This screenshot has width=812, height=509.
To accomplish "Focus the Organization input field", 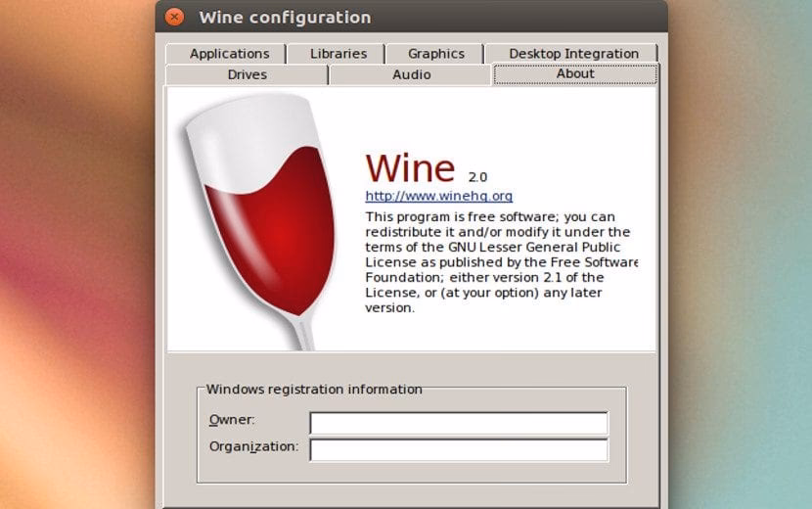I will pyautogui.click(x=459, y=450).
